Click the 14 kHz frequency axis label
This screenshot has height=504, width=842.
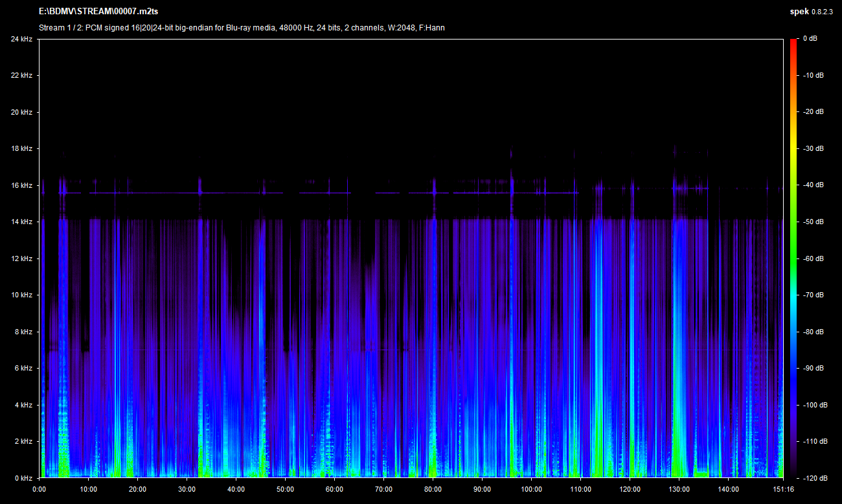(x=21, y=222)
